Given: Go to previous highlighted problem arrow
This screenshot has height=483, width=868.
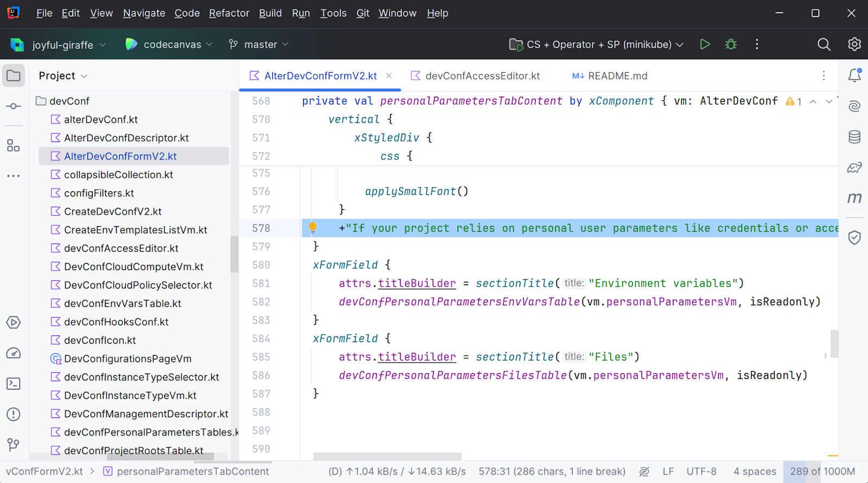Looking at the screenshot, I should click(813, 101).
